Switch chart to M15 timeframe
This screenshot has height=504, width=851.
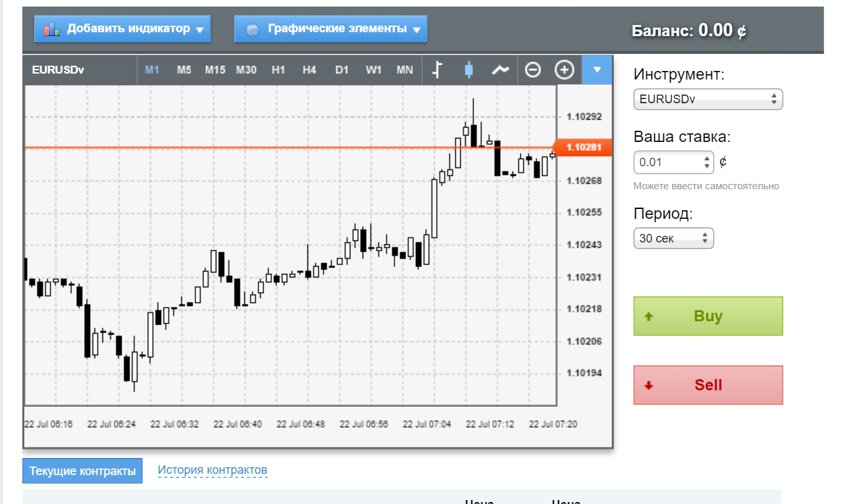click(x=215, y=70)
